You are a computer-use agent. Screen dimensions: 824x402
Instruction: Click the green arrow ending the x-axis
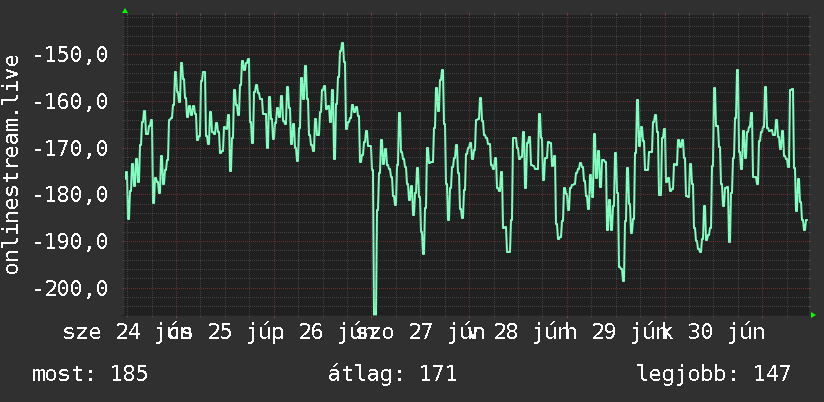(x=813, y=315)
